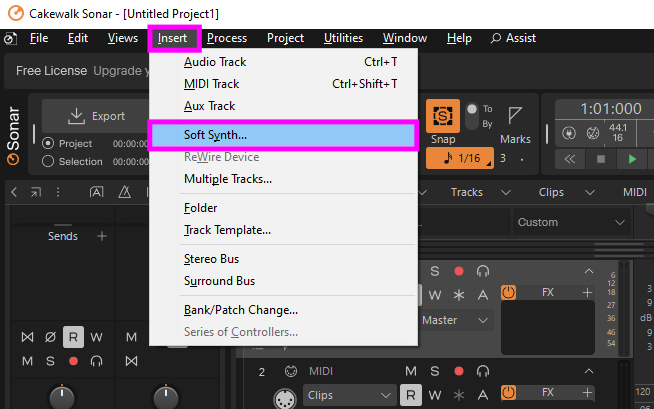This screenshot has width=654, height=409.
Task: Open the track 2 Clips dropdown
Action: point(348,395)
